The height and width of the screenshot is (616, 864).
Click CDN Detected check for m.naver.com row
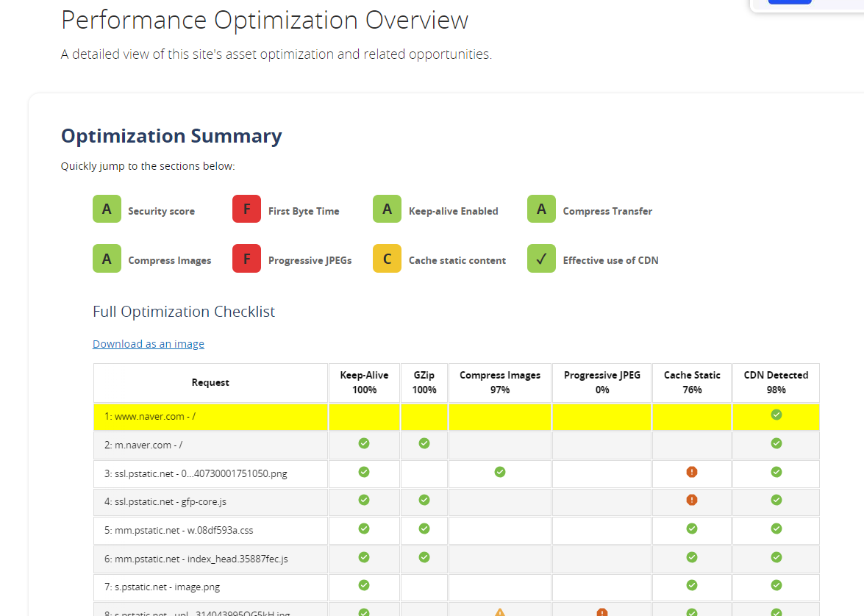pos(776,443)
